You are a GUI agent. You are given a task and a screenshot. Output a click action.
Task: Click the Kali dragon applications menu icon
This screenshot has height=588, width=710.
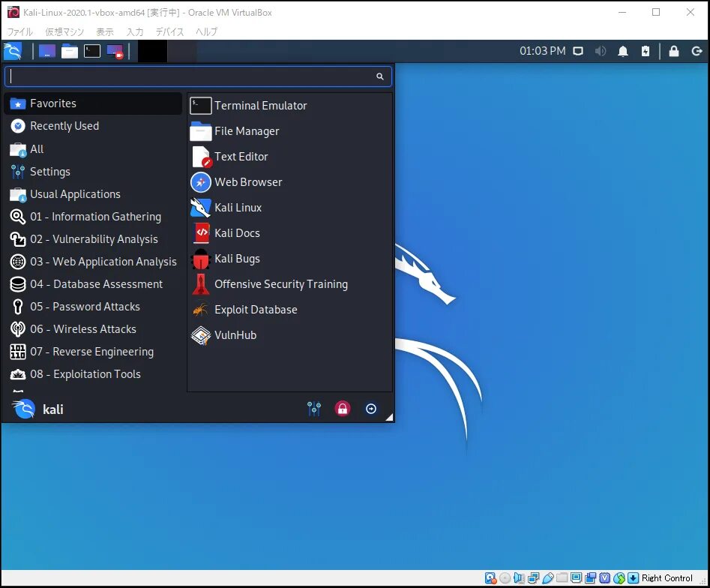click(13, 51)
